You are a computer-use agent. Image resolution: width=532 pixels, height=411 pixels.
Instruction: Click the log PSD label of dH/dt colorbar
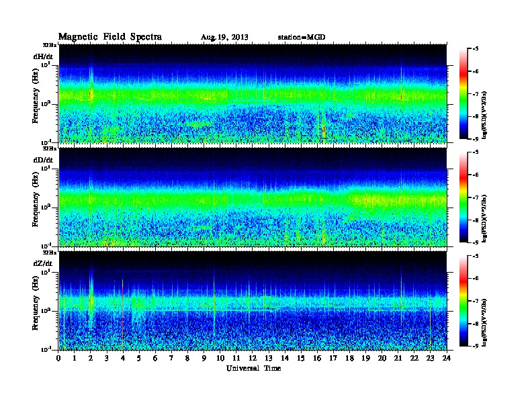point(484,115)
